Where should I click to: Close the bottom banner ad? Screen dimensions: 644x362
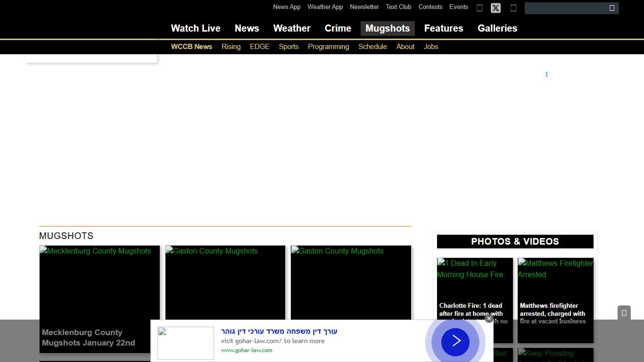point(489,319)
